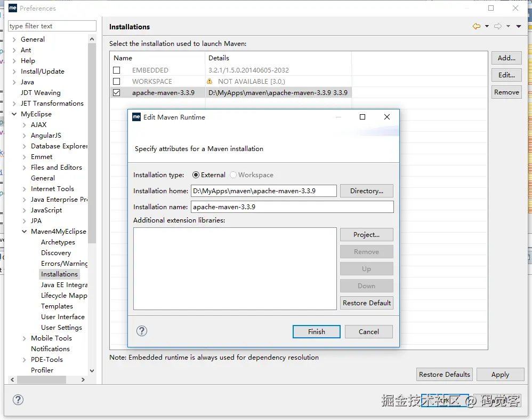Select the External installation type
Viewport: 532px width, 420px height.
[x=196, y=175]
